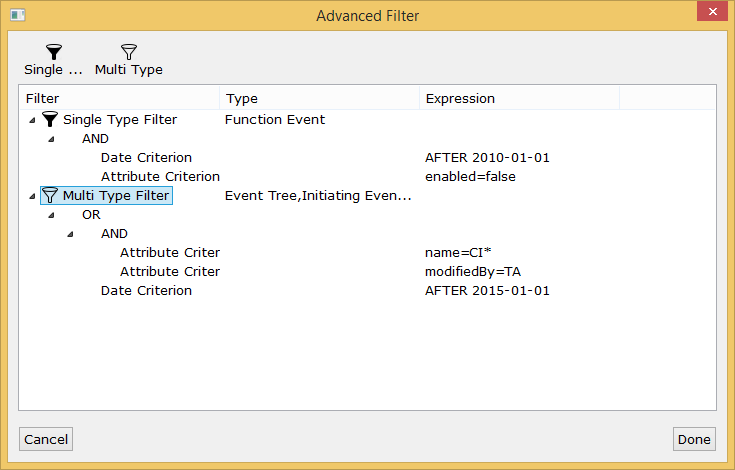
Task: Select the Attribute Criterion name=CI* row
Action: click(368, 253)
